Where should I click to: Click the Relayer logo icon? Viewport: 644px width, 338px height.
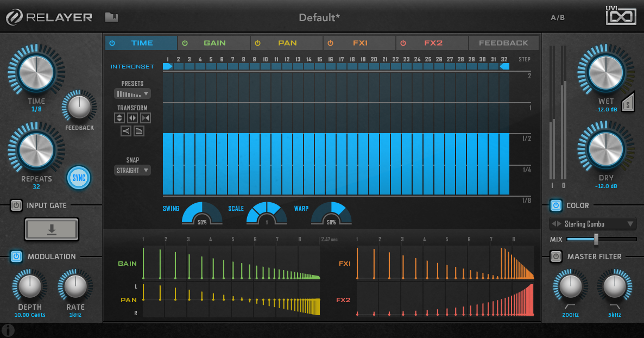[x=14, y=17]
